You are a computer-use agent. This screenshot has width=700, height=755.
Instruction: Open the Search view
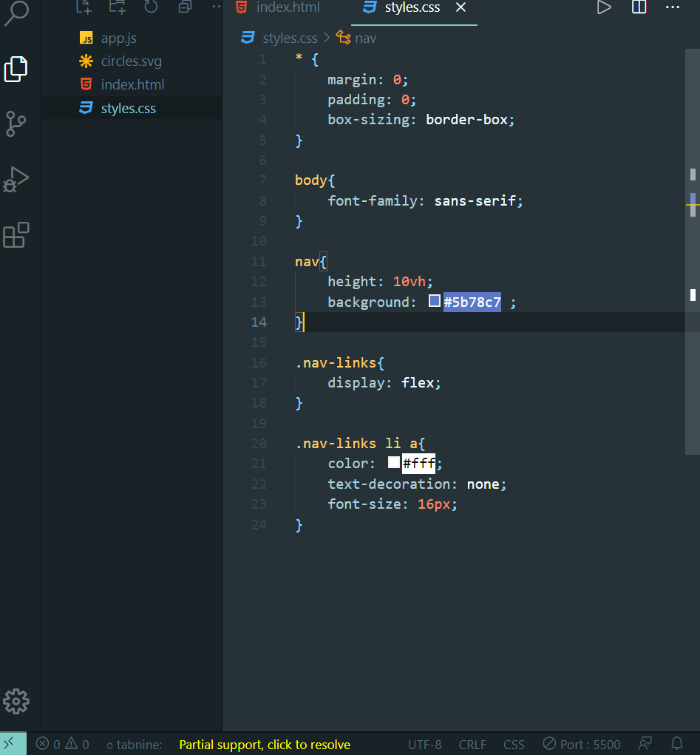(16, 15)
